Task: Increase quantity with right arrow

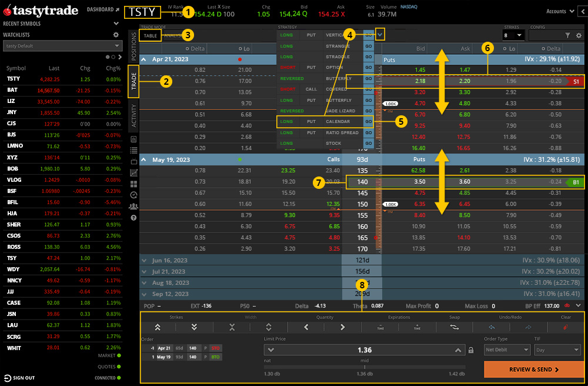Action: pyautogui.click(x=342, y=327)
